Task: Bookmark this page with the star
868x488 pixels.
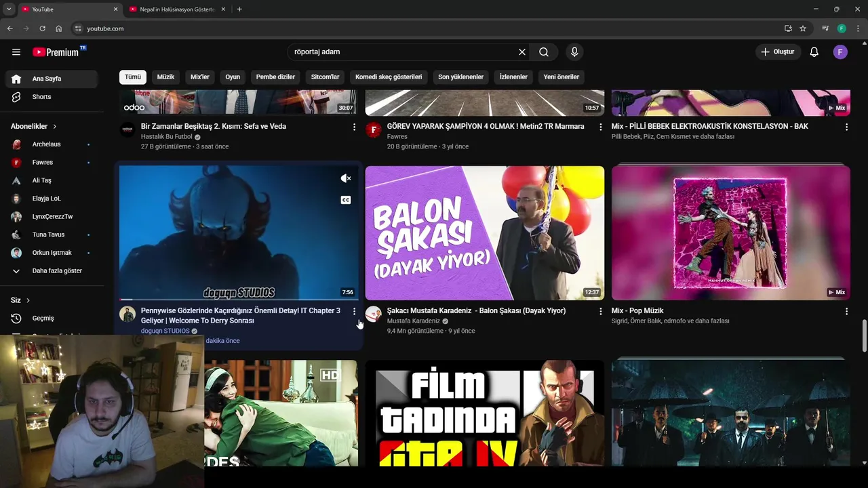Action: (803, 28)
